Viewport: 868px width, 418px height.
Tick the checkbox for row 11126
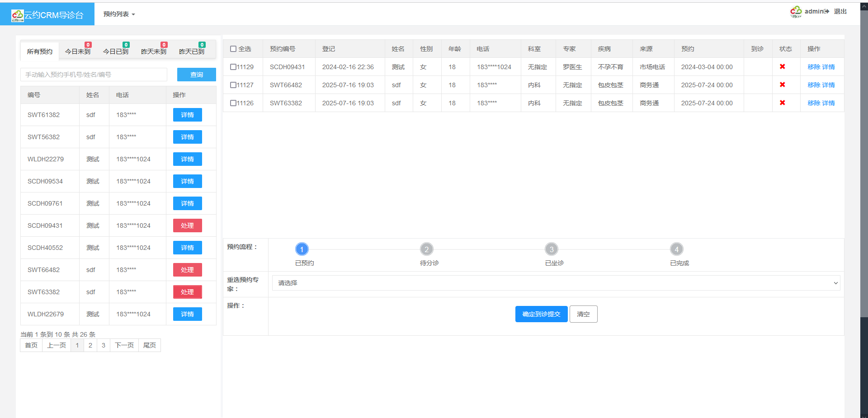233,103
